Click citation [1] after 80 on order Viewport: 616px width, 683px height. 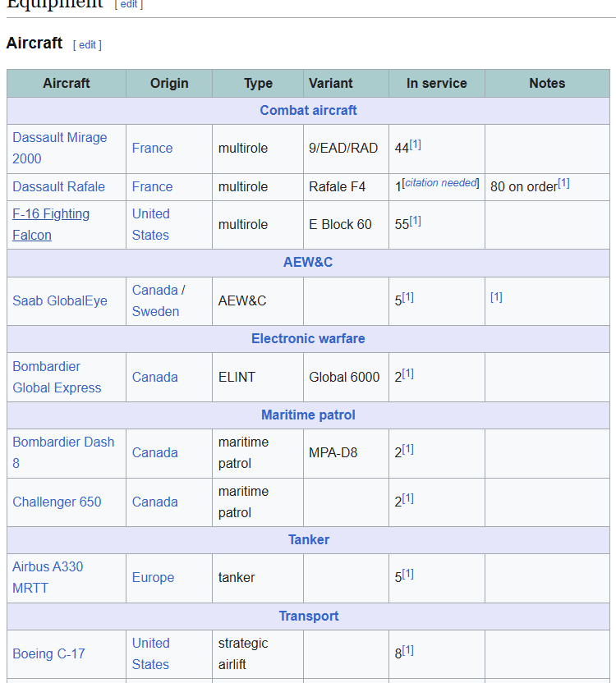point(563,183)
